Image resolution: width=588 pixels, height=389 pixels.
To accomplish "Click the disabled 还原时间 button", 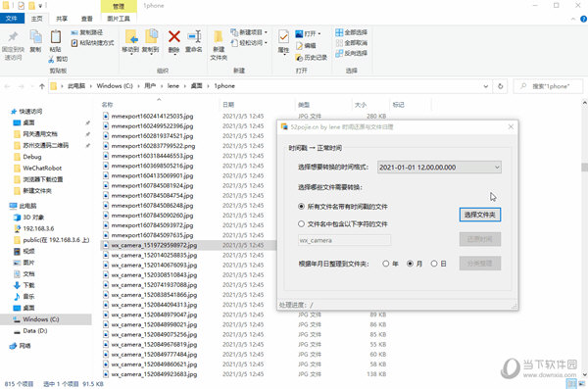I will pyautogui.click(x=479, y=239).
